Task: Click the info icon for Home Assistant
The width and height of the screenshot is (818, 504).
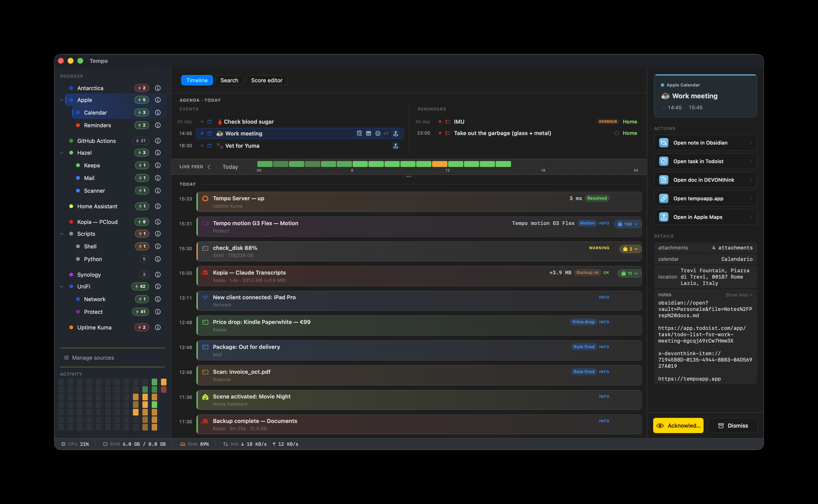Action: pyautogui.click(x=158, y=206)
